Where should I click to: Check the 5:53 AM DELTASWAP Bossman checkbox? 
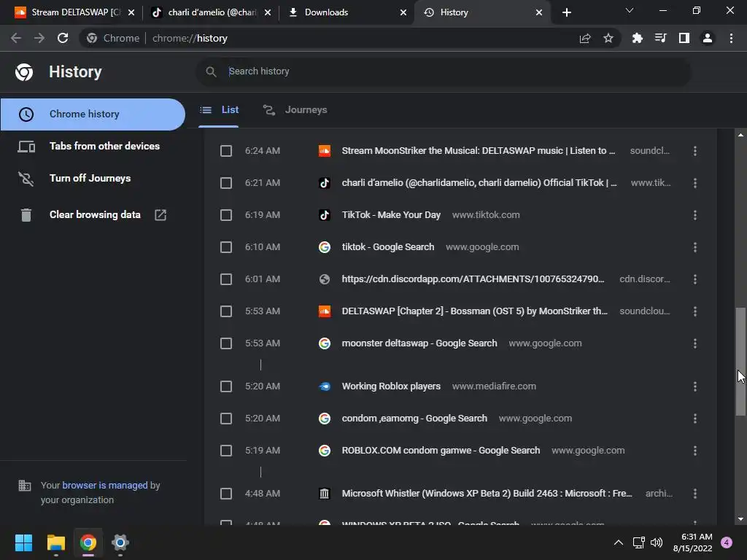tap(226, 311)
